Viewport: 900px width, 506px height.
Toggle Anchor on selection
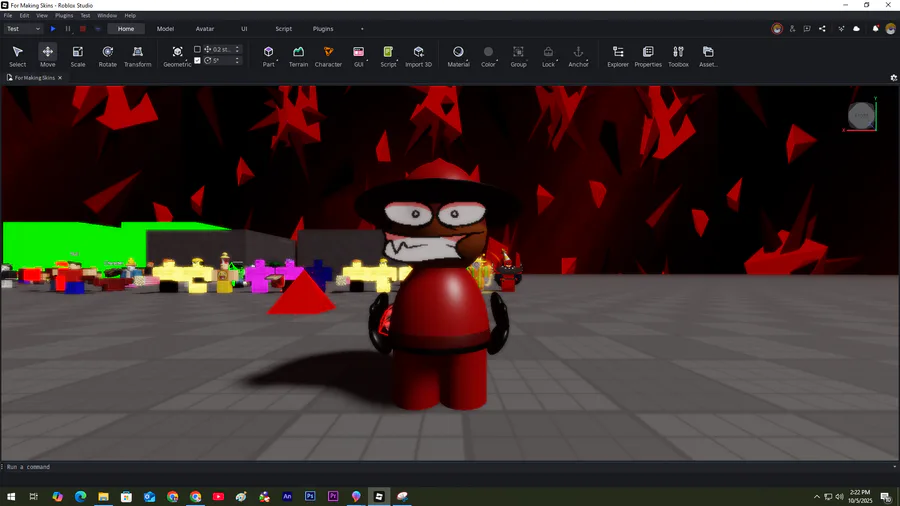click(x=578, y=56)
